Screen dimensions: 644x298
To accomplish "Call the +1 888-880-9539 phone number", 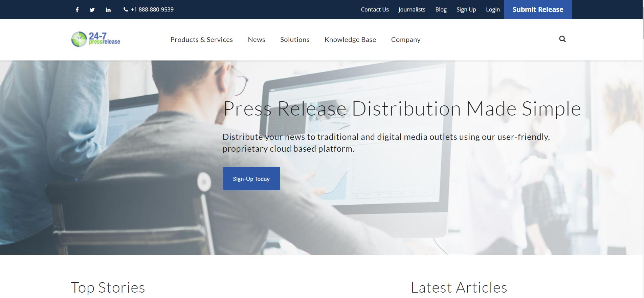I will point(152,9).
